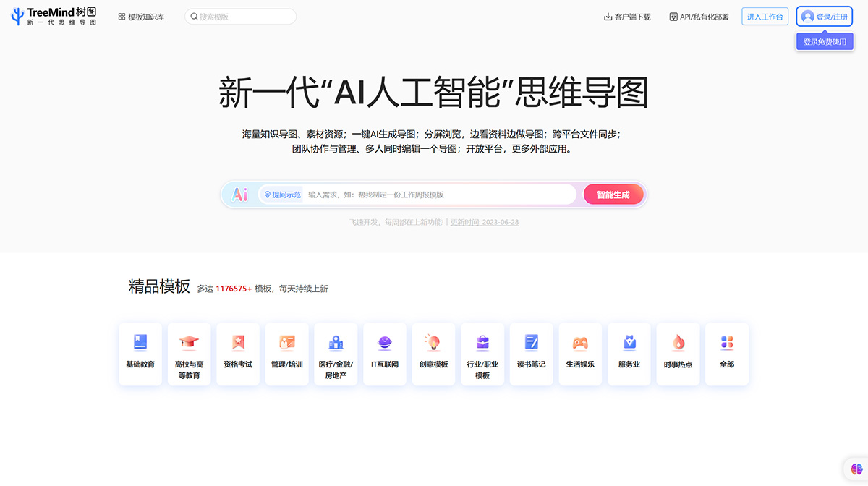Open the 客户端下载 option

click(x=626, y=14)
